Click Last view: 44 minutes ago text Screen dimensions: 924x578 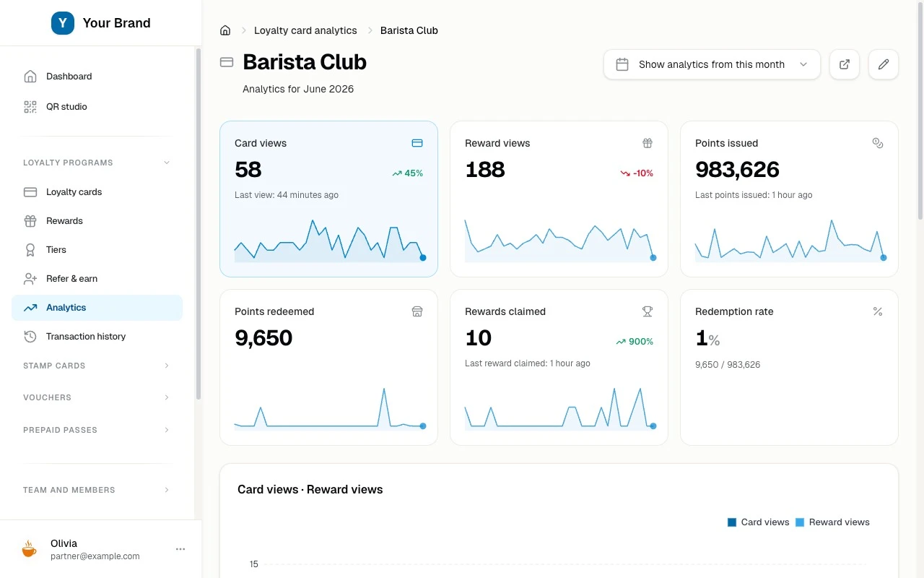point(287,195)
